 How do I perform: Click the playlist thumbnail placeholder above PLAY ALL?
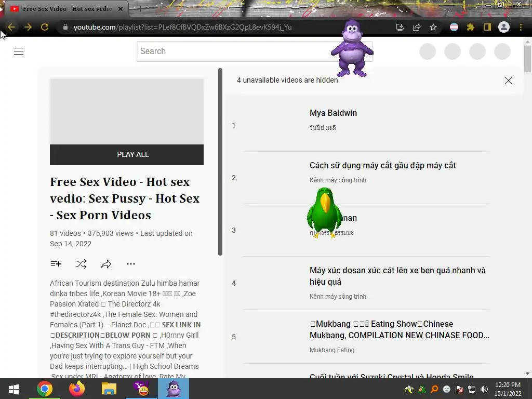127,112
